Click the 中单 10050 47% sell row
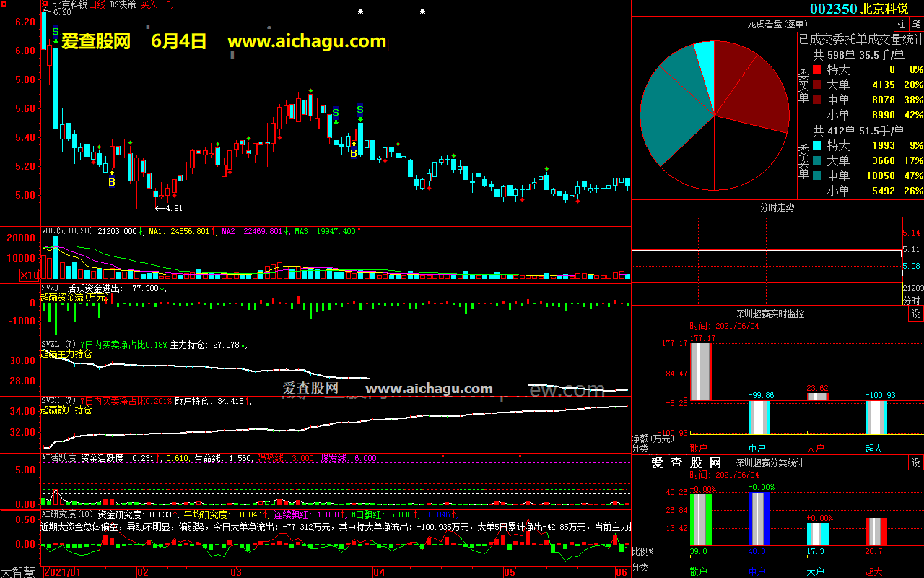Image resolution: width=924 pixels, height=578 pixels. click(x=868, y=176)
